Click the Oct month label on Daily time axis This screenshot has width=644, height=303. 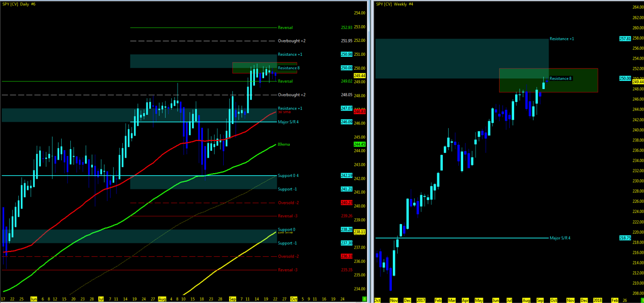click(x=293, y=299)
